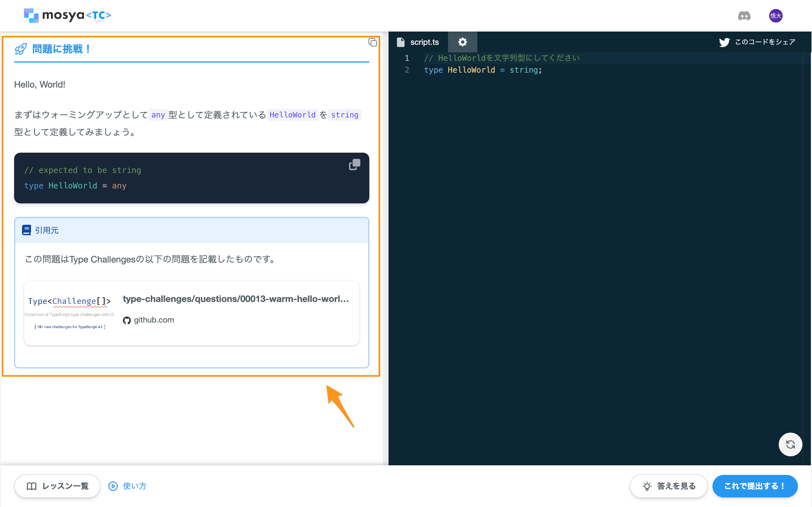Click the lightbulb icon in 答えを見る

click(x=647, y=486)
